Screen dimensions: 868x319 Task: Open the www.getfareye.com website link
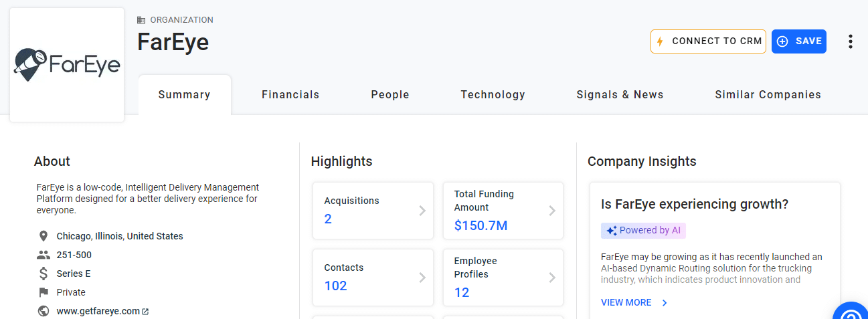tap(98, 311)
